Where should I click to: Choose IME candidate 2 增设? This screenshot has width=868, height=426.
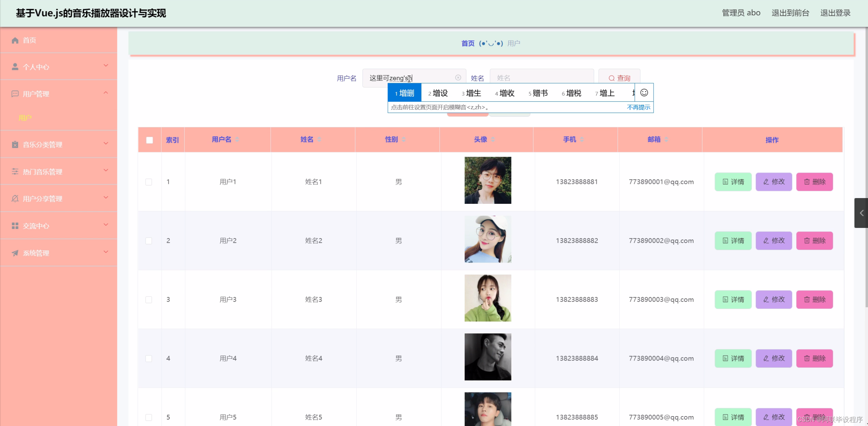438,93
